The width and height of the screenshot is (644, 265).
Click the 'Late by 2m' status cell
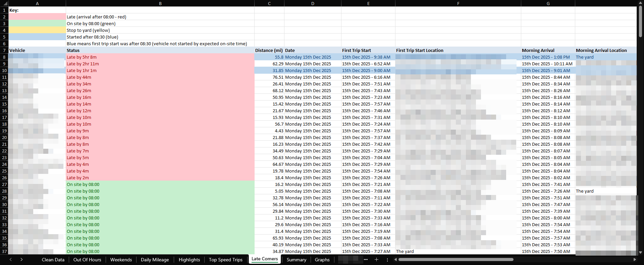pos(160,178)
